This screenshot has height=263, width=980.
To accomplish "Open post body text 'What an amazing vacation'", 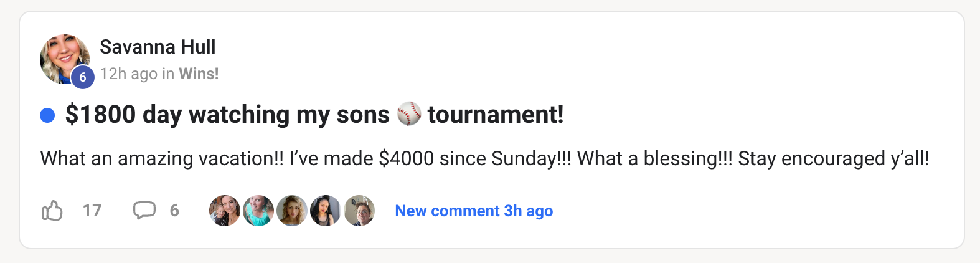I will point(484,158).
